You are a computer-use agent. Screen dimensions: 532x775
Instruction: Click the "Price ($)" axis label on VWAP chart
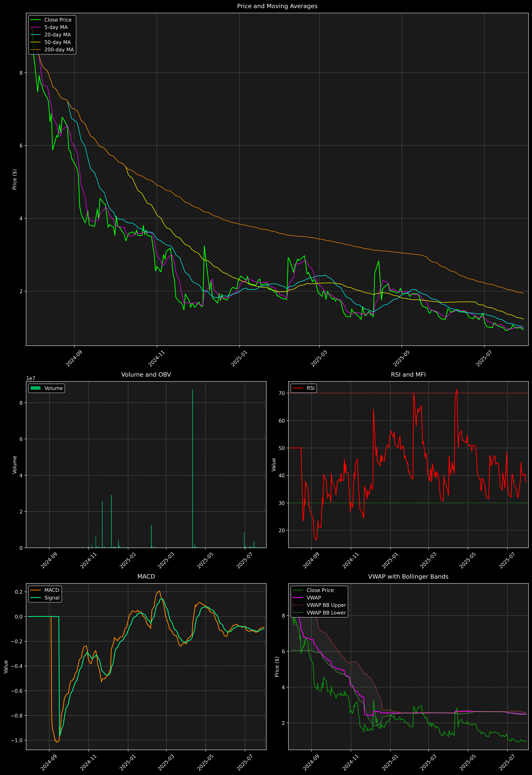[x=277, y=667]
